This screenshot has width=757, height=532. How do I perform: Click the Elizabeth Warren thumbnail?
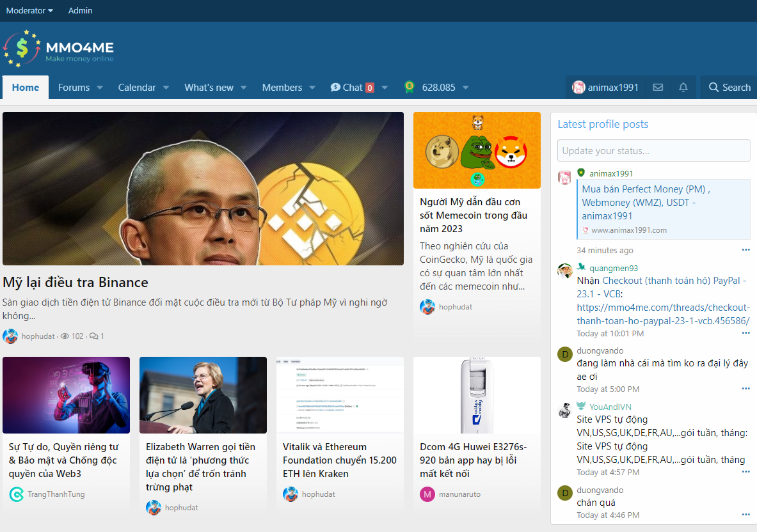pos(203,395)
